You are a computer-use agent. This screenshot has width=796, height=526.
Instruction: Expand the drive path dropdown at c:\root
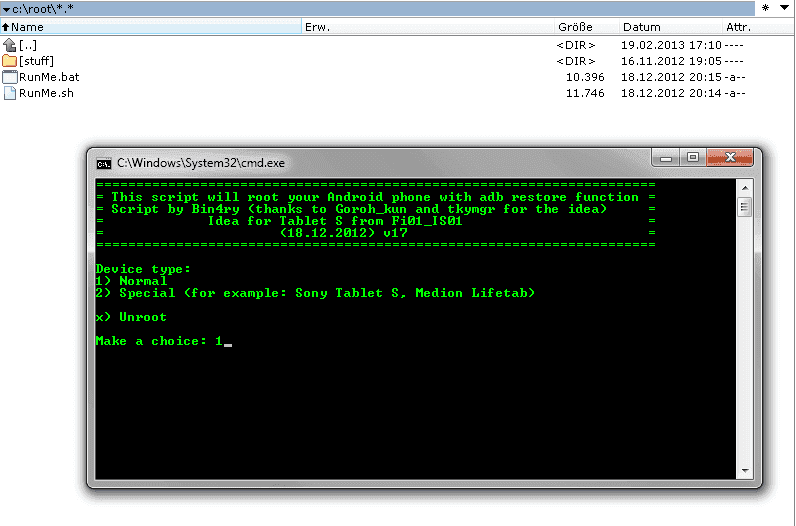pos(6,9)
